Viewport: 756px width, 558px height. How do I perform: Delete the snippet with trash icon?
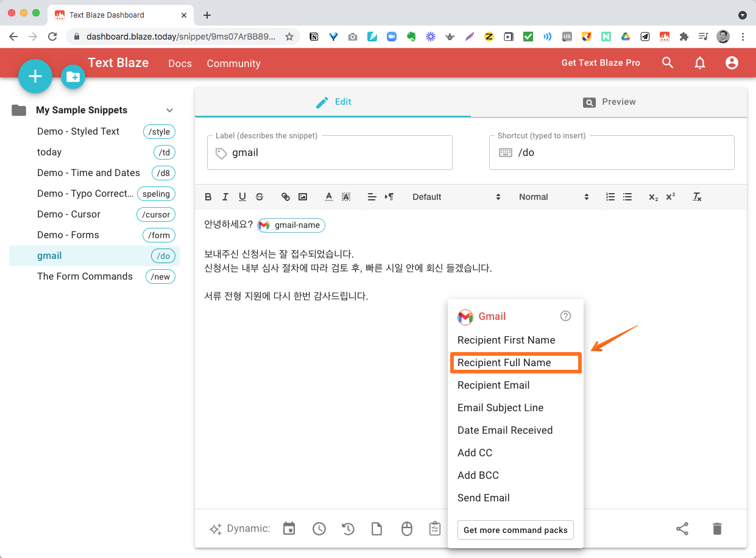coord(717,529)
